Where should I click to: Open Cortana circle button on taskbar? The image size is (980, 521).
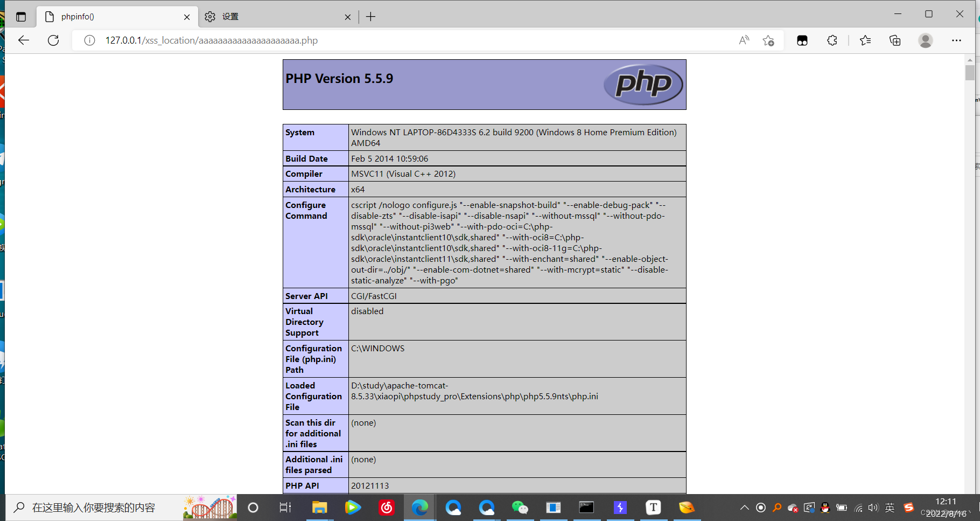[253, 508]
